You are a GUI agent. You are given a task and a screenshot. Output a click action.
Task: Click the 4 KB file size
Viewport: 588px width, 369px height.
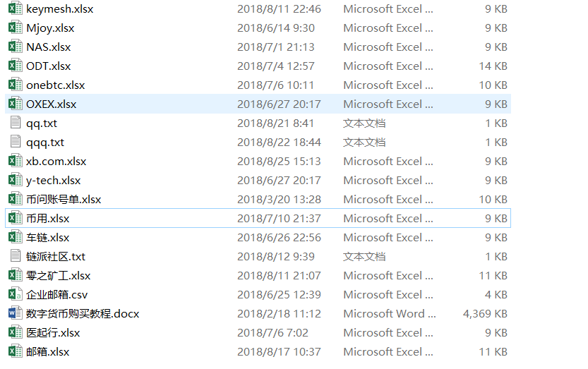[496, 294]
